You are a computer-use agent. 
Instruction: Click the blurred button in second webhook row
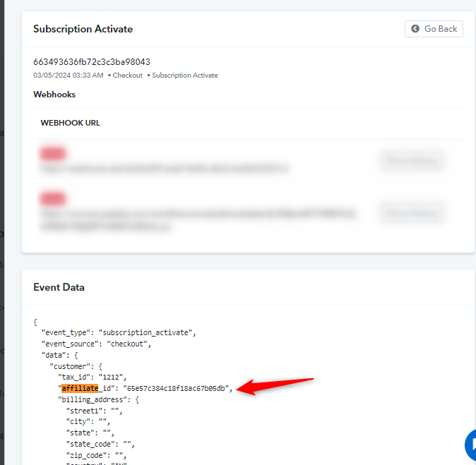point(411,213)
